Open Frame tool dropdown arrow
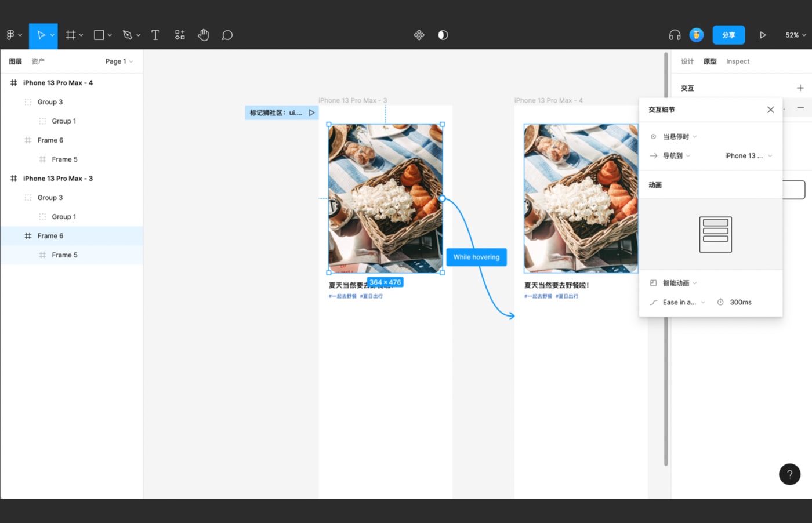Image resolution: width=812 pixels, height=523 pixels. pyautogui.click(x=81, y=35)
